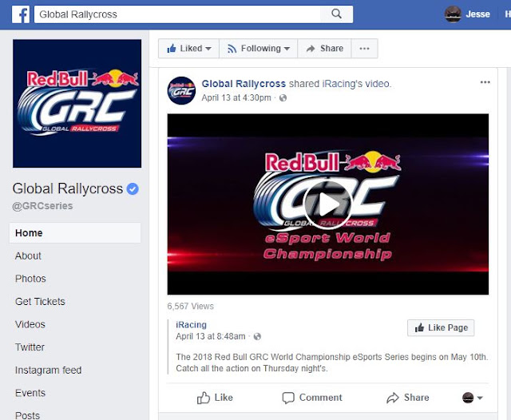This screenshot has width=511, height=420.
Task: Open the page's three-dot more options
Action: (x=364, y=49)
